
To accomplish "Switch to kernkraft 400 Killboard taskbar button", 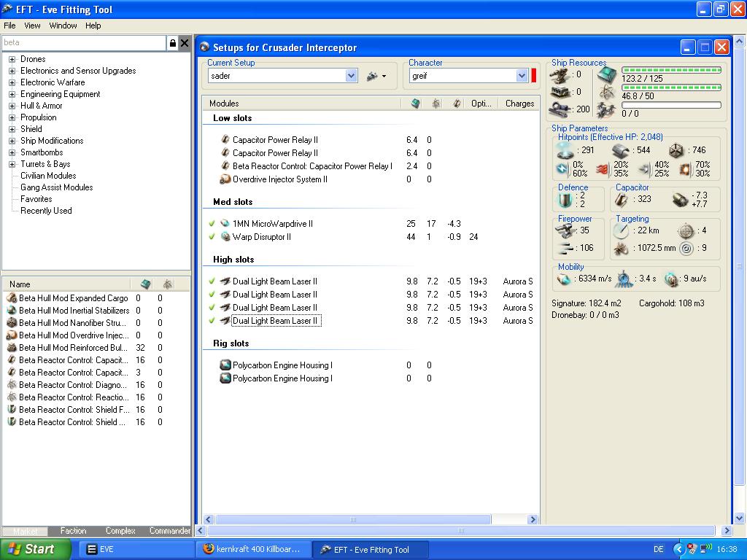I will coord(252,549).
